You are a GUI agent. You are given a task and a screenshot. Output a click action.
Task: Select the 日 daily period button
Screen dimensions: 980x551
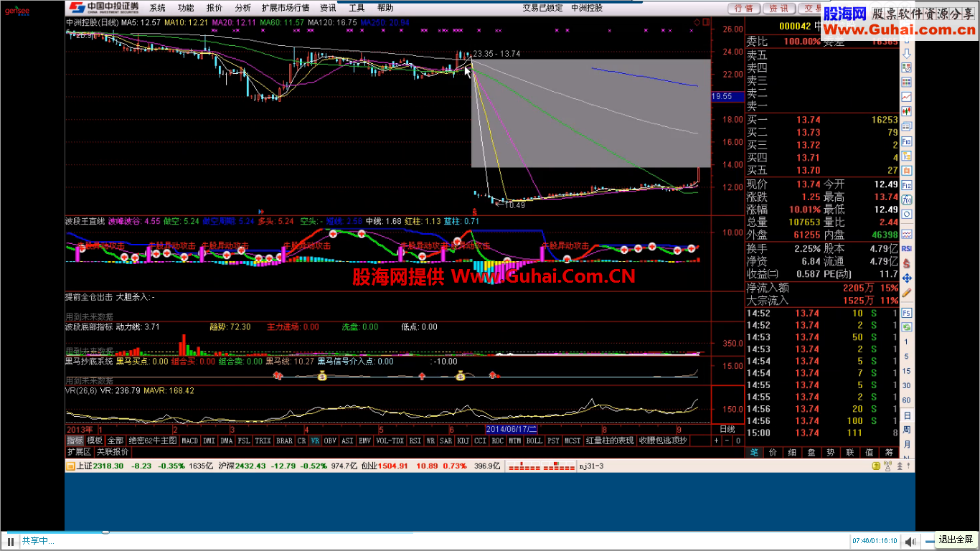[907, 415]
